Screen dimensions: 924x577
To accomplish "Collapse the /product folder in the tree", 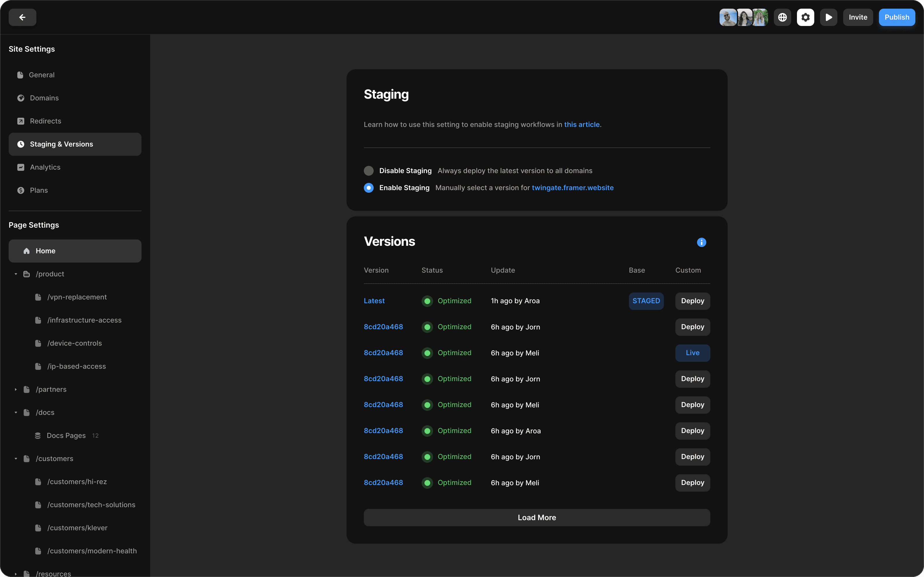I will tap(16, 273).
